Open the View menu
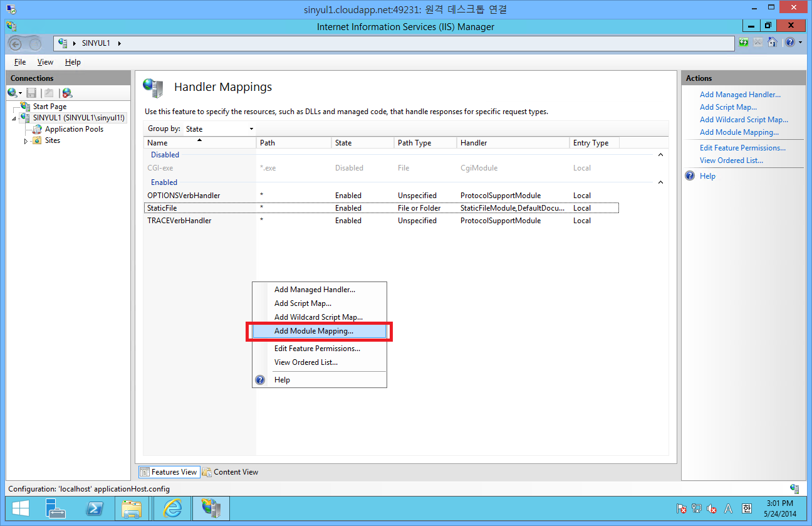Screen dimensions: 812x526 tap(45, 62)
